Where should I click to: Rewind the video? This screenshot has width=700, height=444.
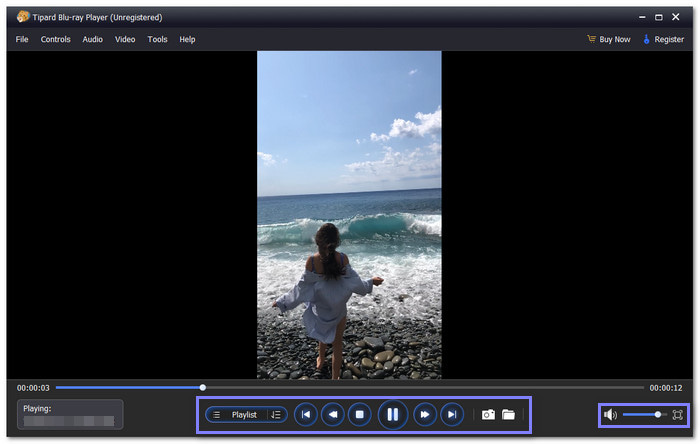coord(333,415)
